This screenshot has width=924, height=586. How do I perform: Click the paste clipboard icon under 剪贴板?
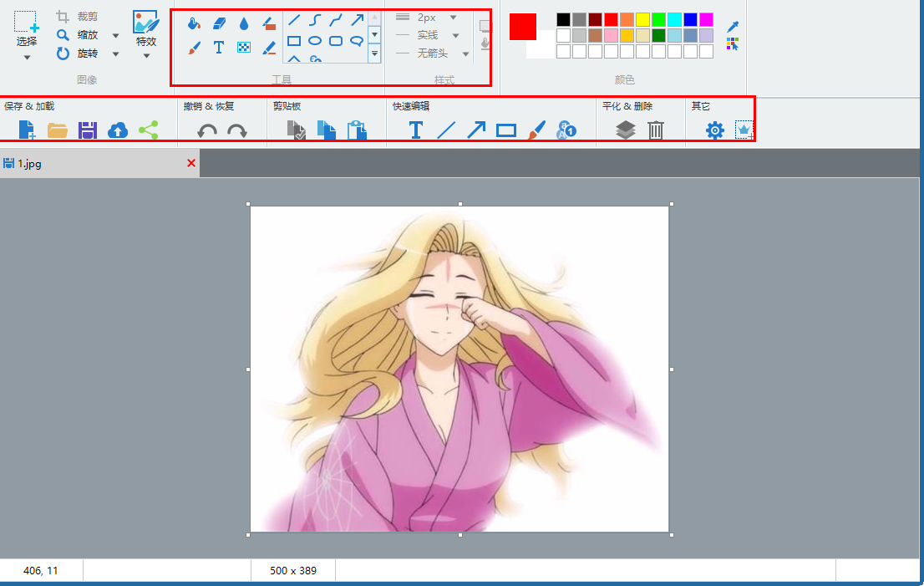(x=357, y=130)
